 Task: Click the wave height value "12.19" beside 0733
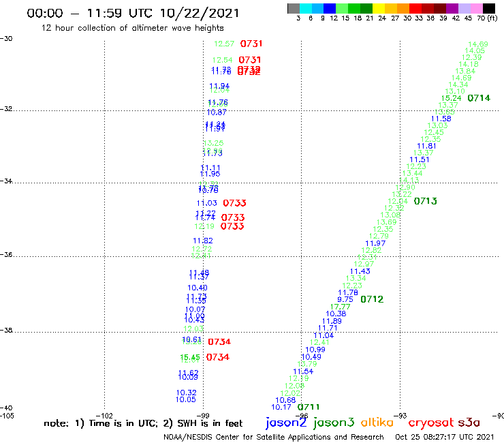(204, 226)
